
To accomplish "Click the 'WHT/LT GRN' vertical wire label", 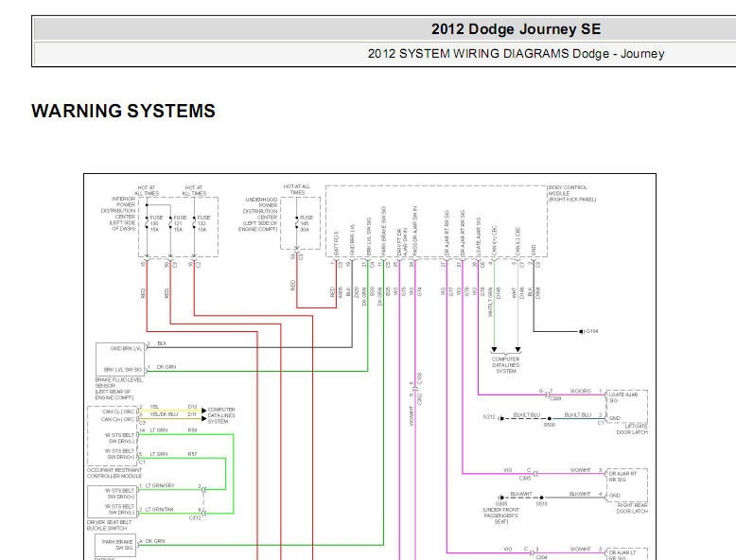I will pos(490,302).
